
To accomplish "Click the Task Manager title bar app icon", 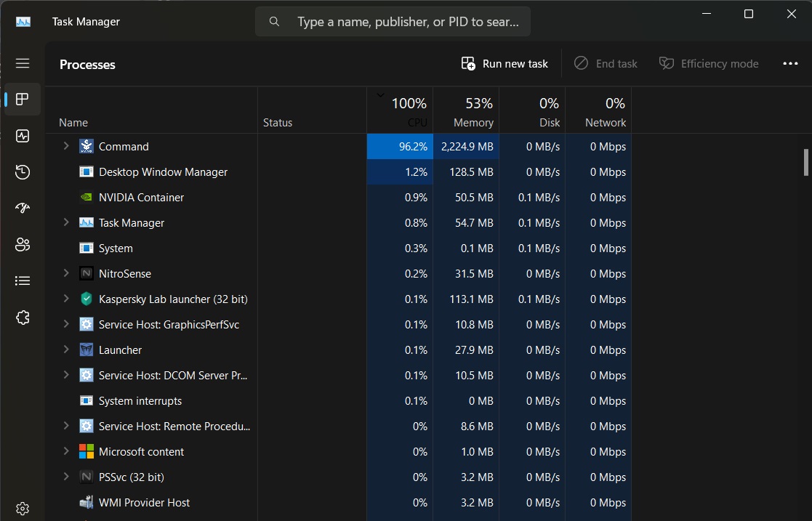I will (23, 22).
